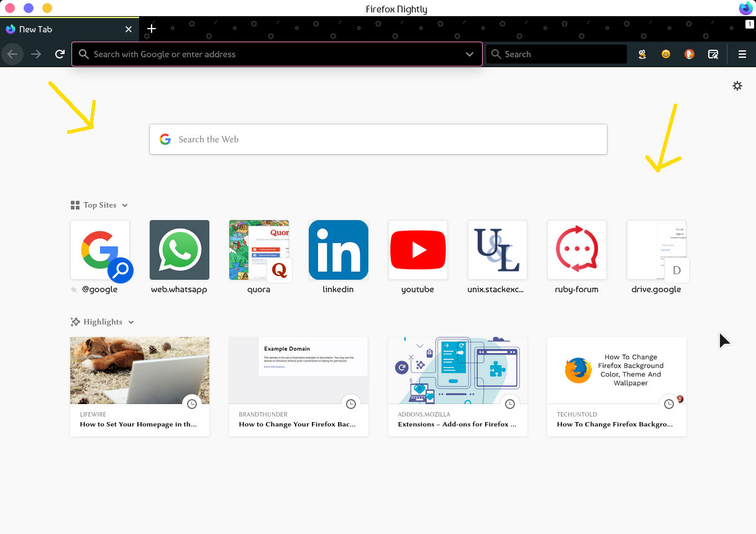Click the web.whatsapp label
The width and height of the screenshot is (756, 534).
pyautogui.click(x=179, y=289)
